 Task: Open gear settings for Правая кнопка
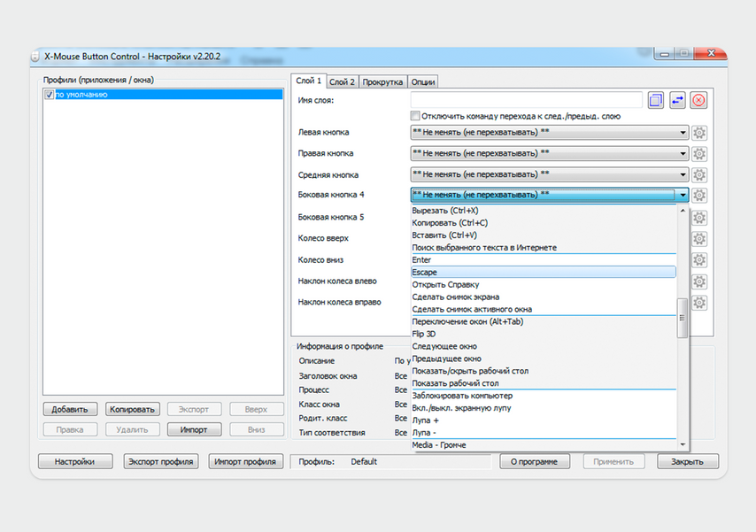pos(699,154)
